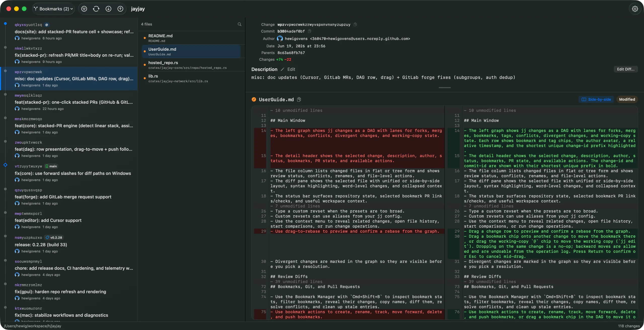644x330 pixels.
Task: Click the main bookmark chip
Action: click(51, 166)
